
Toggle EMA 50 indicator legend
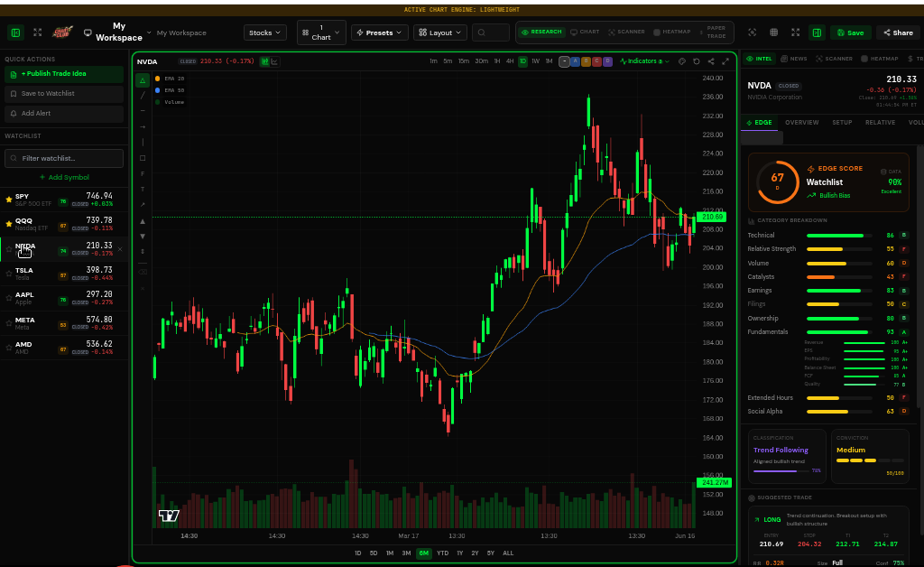click(x=170, y=90)
